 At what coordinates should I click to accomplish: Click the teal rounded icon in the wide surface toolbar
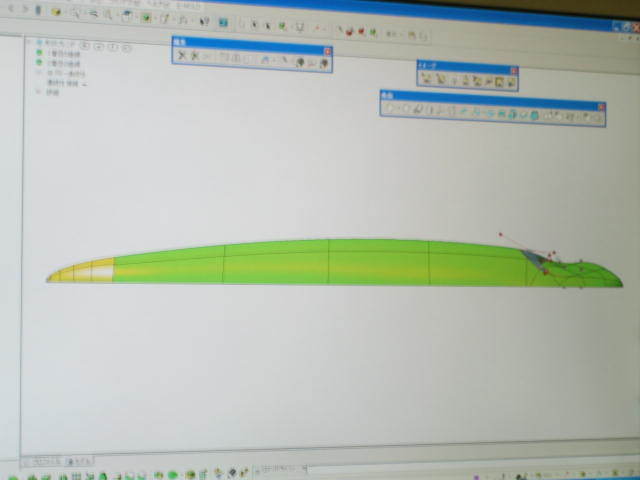click(x=534, y=116)
